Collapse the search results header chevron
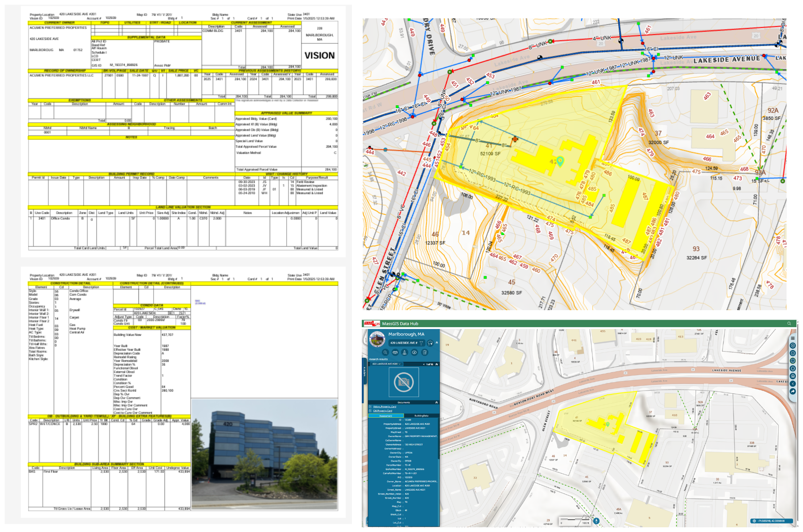 coord(437,364)
